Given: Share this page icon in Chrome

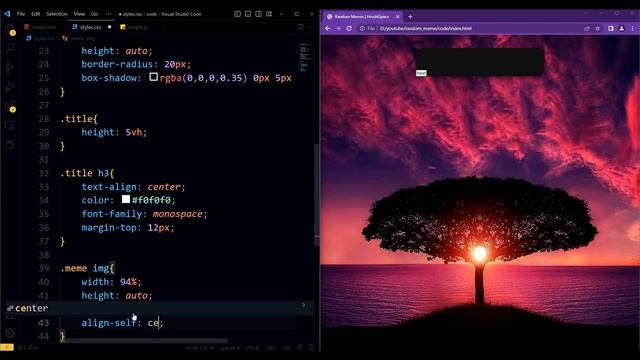Looking at the screenshot, I should (x=587, y=29).
